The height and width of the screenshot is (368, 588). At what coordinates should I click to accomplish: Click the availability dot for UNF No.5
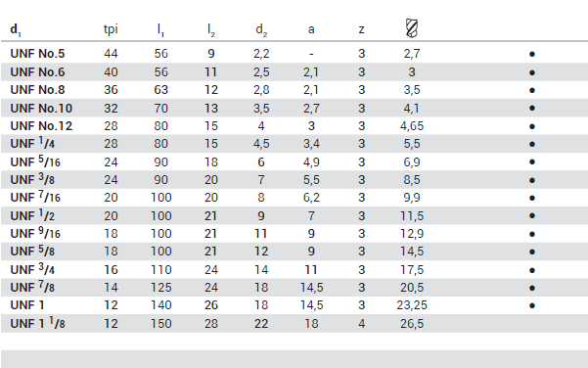coord(532,54)
